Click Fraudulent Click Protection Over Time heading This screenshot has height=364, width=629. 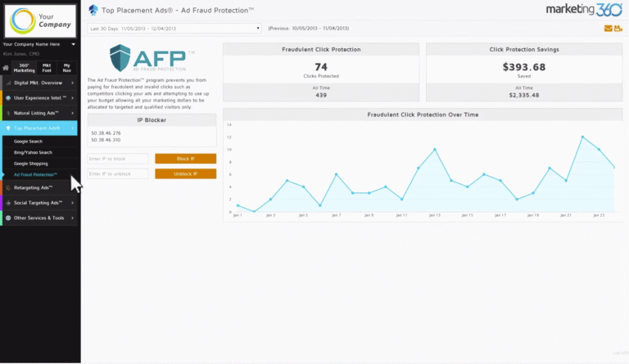click(x=423, y=115)
